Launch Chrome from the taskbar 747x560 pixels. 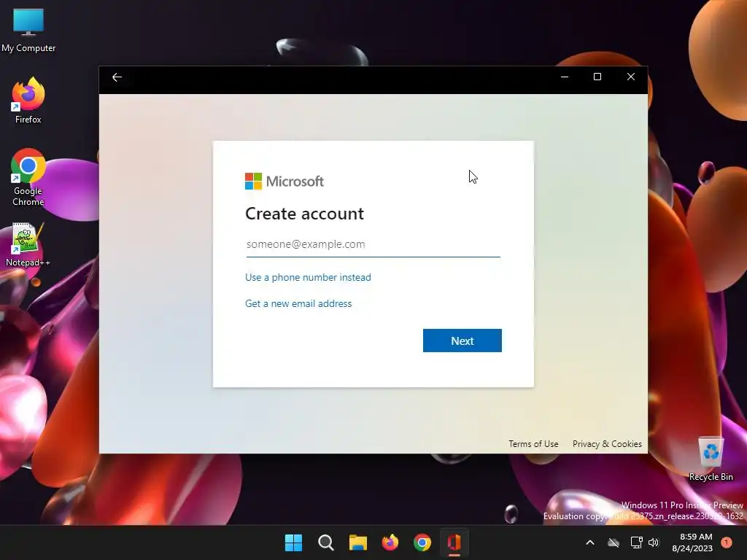click(422, 542)
